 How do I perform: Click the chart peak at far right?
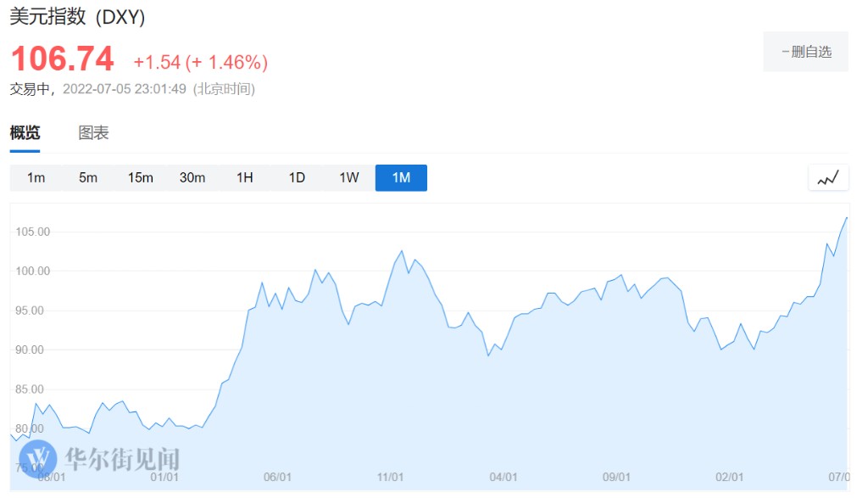(x=846, y=218)
